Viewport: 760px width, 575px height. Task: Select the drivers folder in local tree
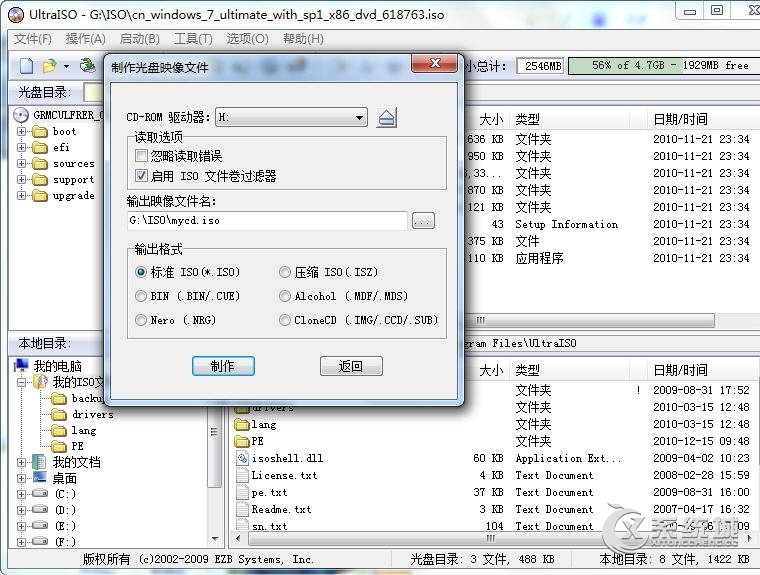(59, 415)
